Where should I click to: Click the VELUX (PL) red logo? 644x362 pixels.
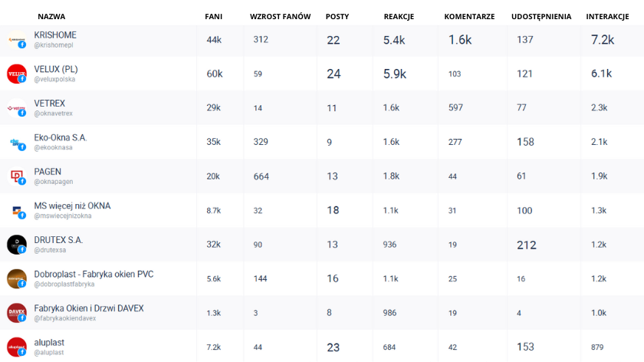click(17, 74)
